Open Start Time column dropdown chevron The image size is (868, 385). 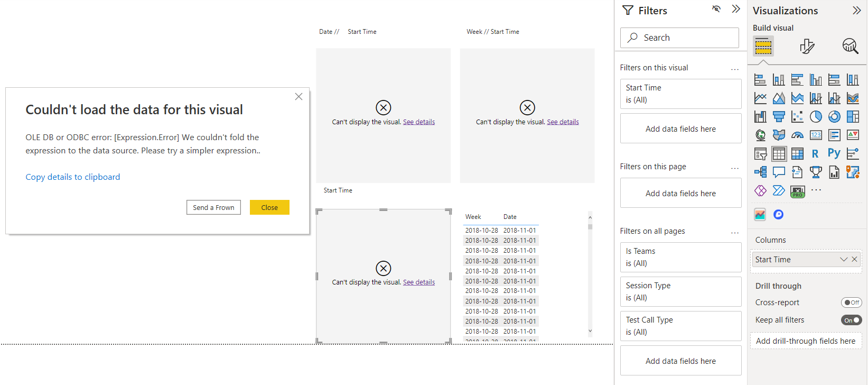pos(844,259)
